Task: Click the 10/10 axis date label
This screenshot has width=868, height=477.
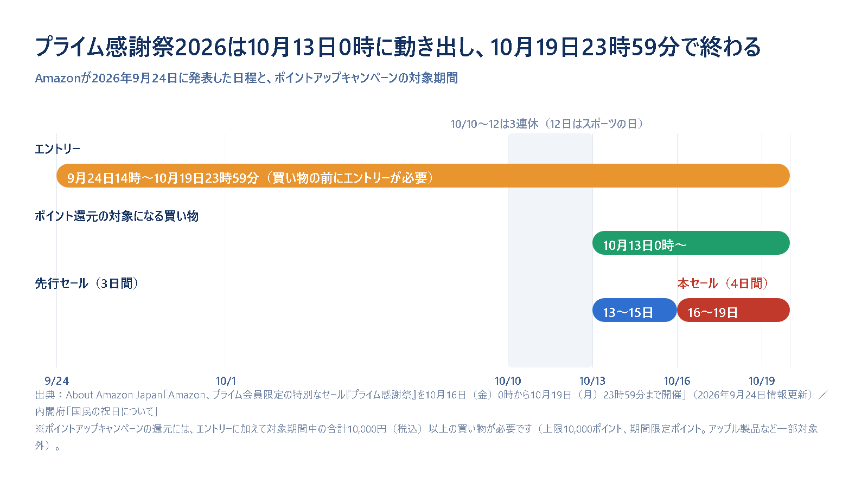Action: coord(508,381)
